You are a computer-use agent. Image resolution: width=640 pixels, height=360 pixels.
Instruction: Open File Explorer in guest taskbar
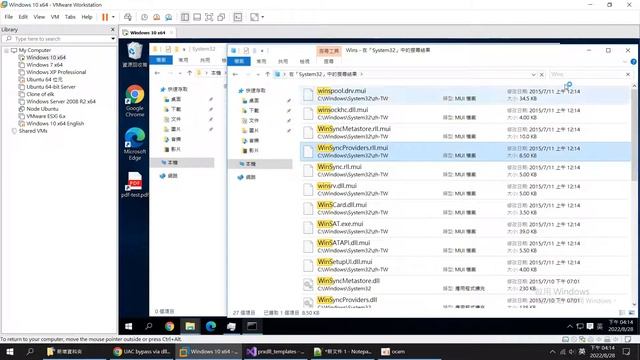click(190, 326)
